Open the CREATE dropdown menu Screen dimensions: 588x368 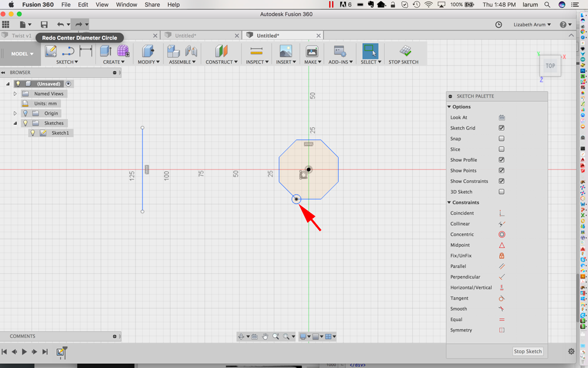click(x=114, y=62)
